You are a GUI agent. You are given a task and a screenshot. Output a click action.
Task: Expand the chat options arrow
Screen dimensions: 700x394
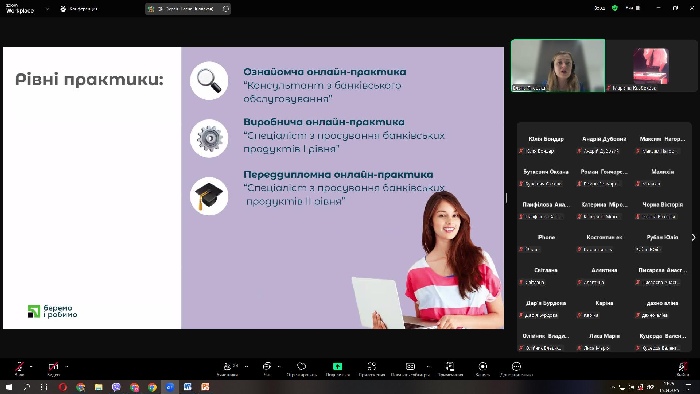[x=279, y=367]
